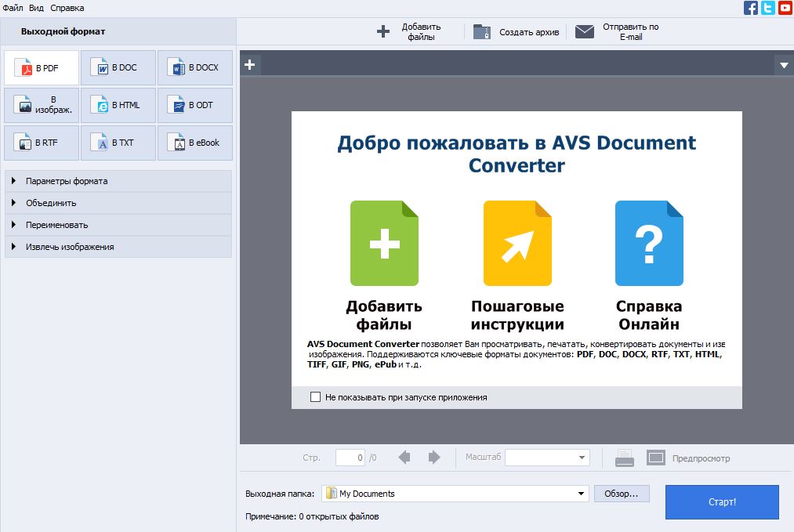Expand the Извлечь изображения section
The height and width of the screenshot is (532, 794).
tap(118, 247)
